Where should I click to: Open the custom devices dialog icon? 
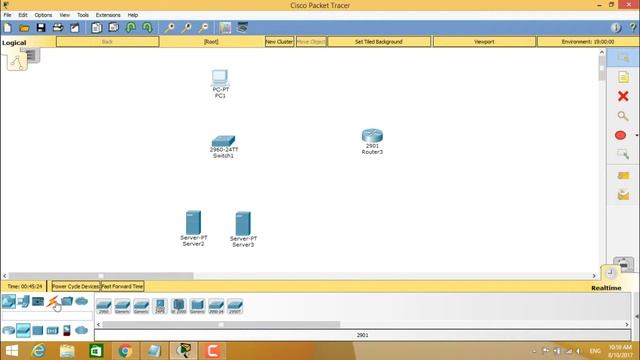(242, 28)
